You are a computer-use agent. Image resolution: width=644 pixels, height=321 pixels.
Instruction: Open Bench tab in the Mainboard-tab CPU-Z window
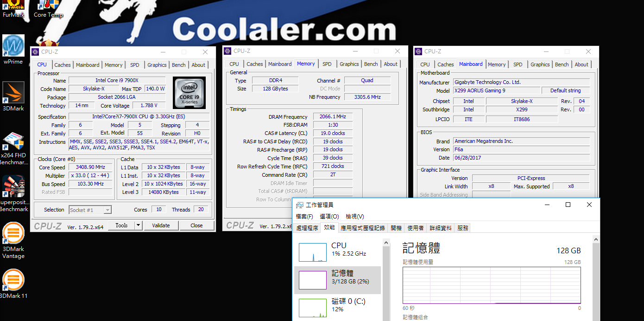(x=562, y=64)
